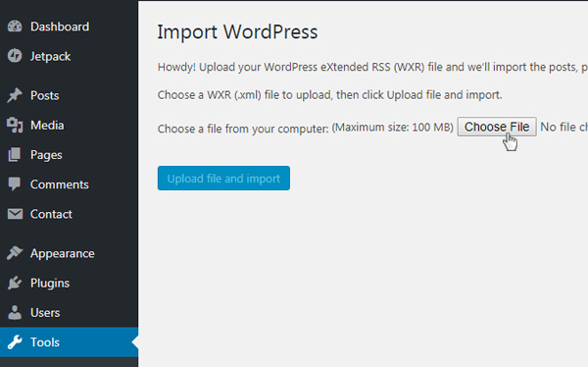
Task: Click the Import WordPress heading
Action: point(237,31)
